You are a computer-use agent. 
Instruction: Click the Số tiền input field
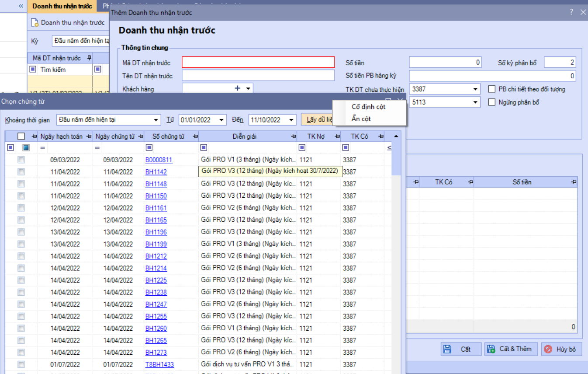(x=445, y=63)
